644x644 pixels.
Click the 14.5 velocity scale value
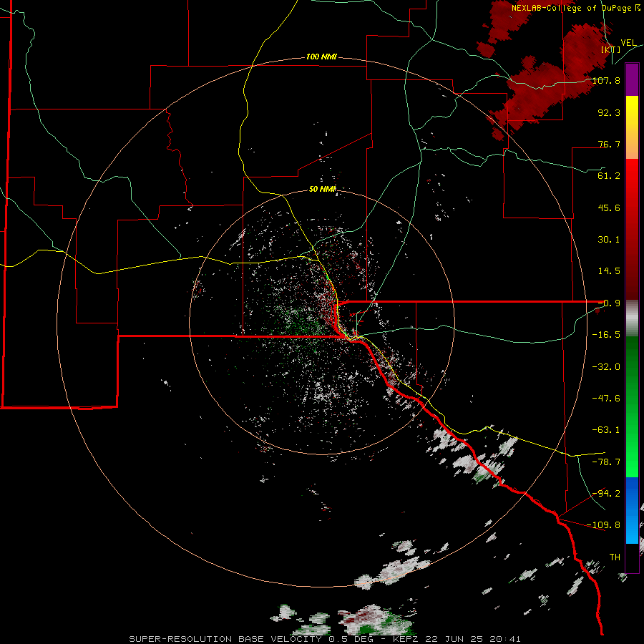pos(609,271)
